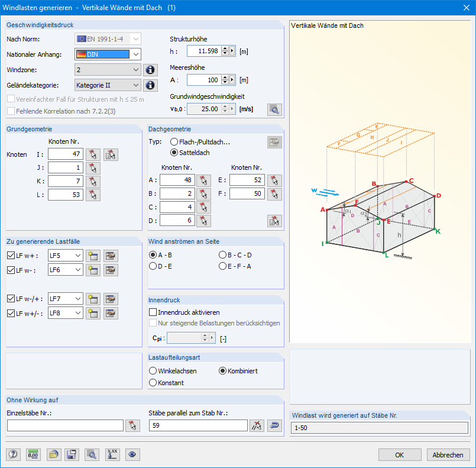The width and height of the screenshot is (476, 468).
Task: Uncheck LF w+ load case
Action: pos(11,256)
